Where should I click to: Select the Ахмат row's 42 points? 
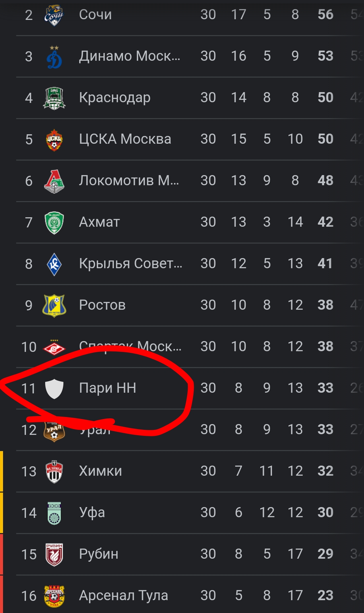325,222
